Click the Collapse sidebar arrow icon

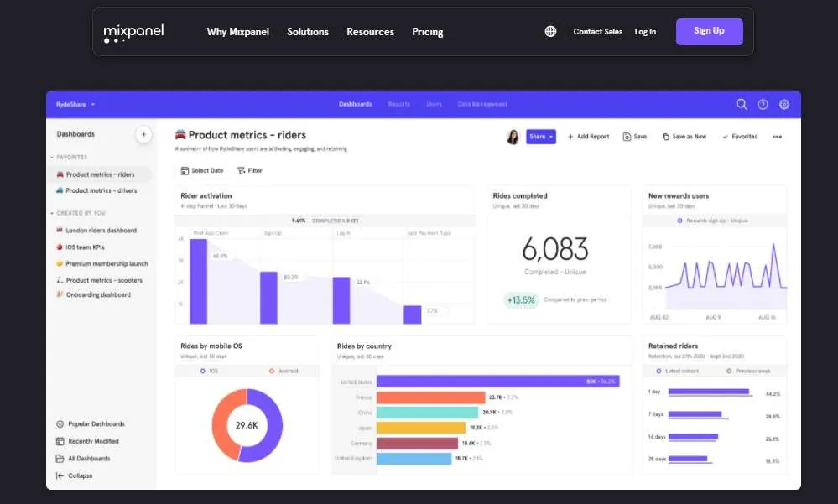pos(60,475)
